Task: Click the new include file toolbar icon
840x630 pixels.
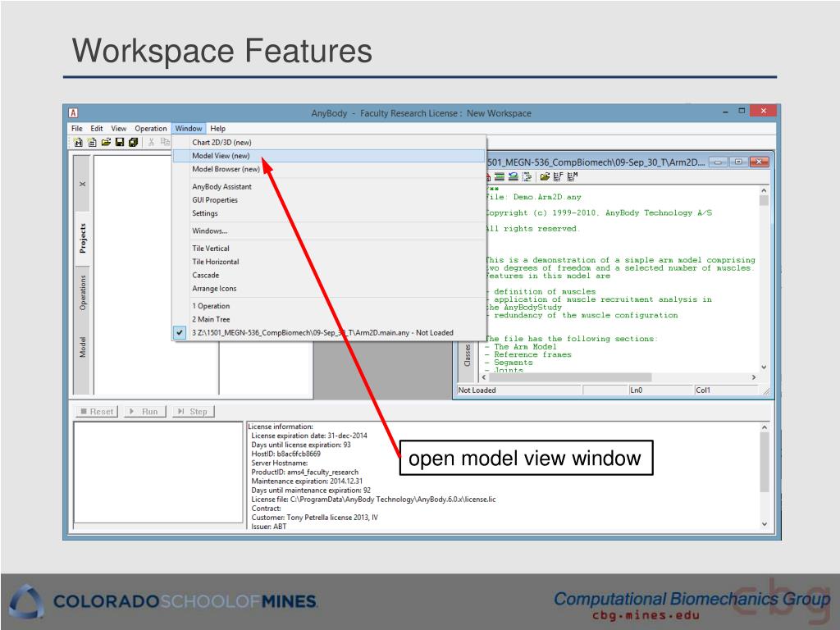Action: coord(92,143)
